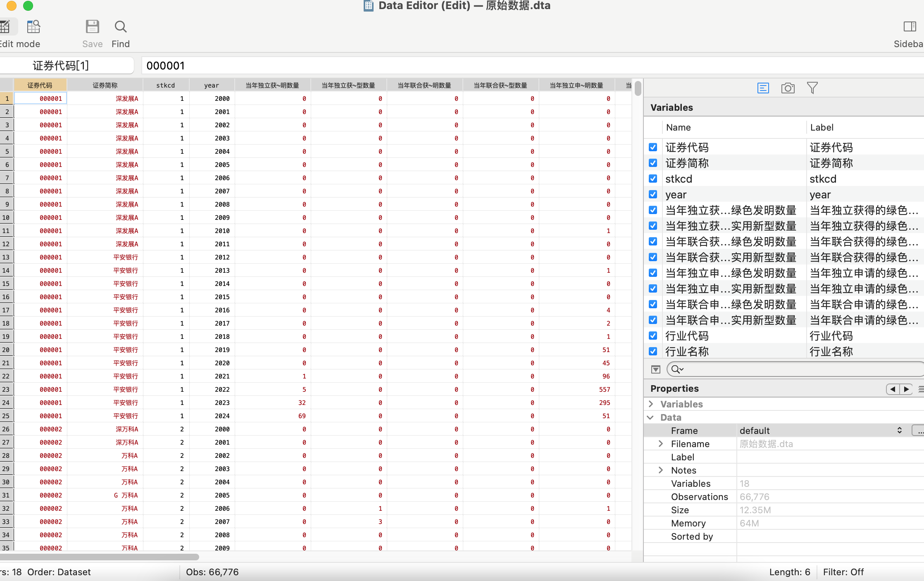Uncheck the stkcd variable checkbox
The width and height of the screenshot is (924, 581).
tap(653, 179)
